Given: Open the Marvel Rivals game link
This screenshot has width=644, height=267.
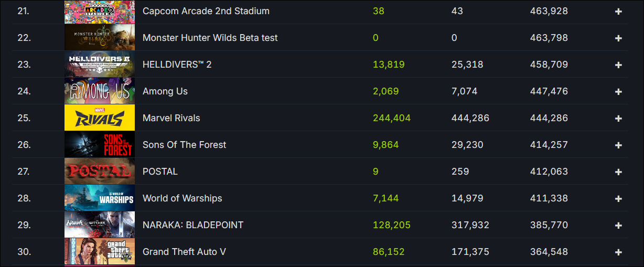Looking at the screenshot, I should 171,118.
